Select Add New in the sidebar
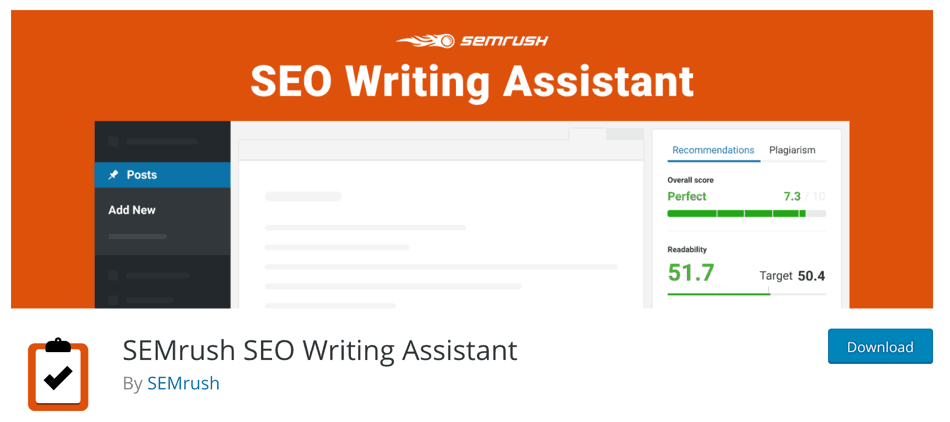This screenshot has height=422, width=950. (132, 210)
